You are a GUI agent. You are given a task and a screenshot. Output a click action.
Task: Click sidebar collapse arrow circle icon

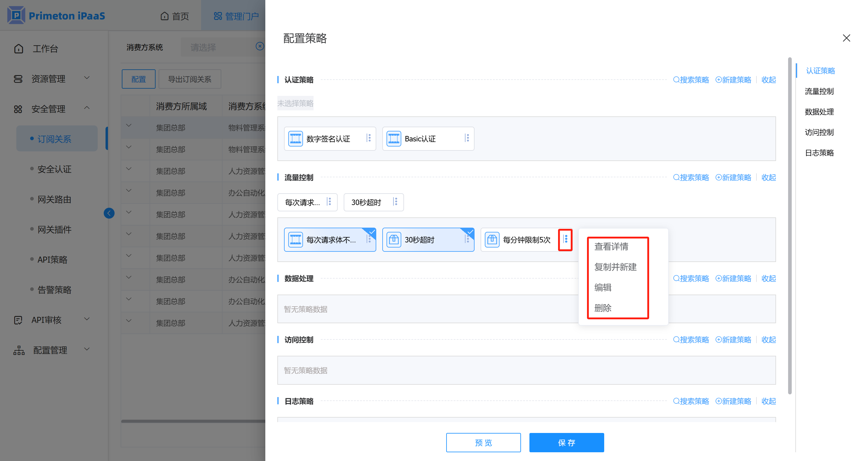point(109,213)
